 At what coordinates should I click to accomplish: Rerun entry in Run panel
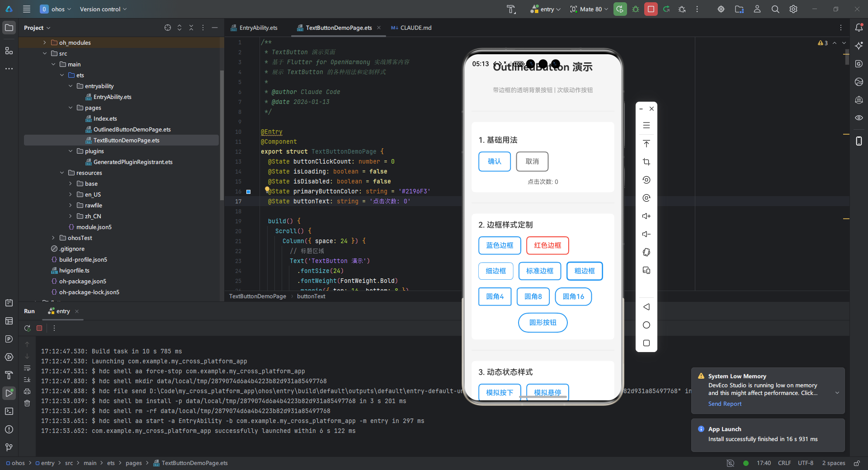(28, 328)
